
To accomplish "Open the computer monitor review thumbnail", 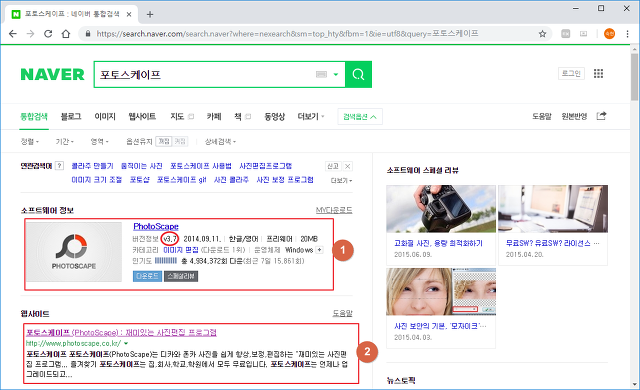I will (x=553, y=209).
